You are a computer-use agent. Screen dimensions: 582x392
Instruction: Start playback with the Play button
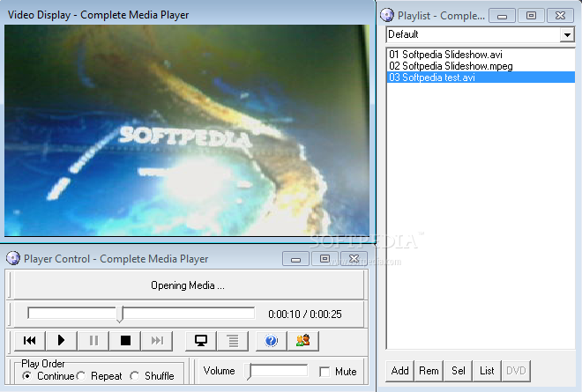tap(61, 340)
